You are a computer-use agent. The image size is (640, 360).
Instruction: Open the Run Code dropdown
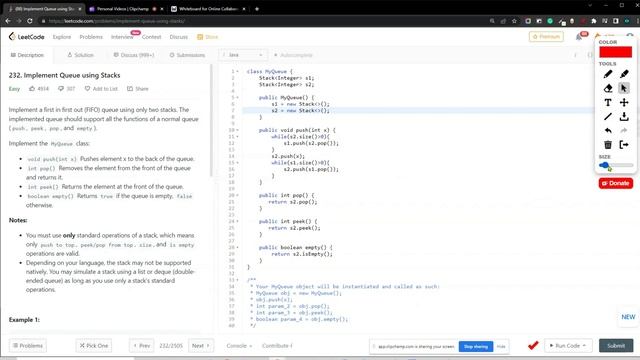pos(568,346)
